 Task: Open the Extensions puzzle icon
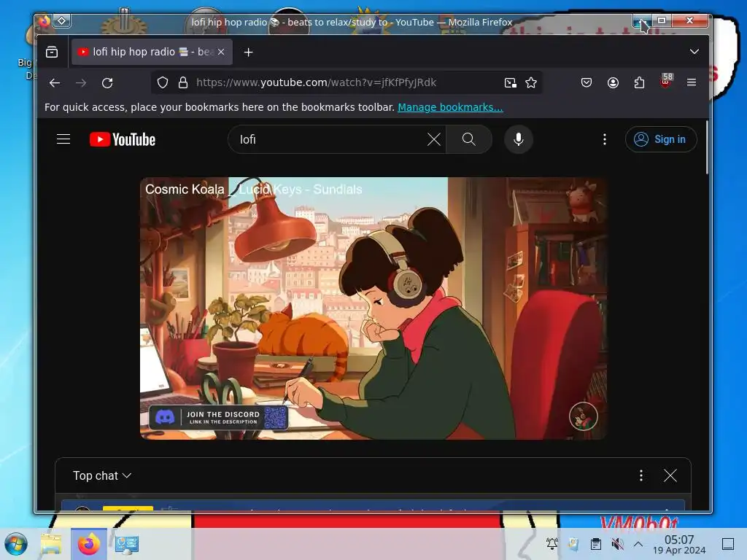pos(639,83)
